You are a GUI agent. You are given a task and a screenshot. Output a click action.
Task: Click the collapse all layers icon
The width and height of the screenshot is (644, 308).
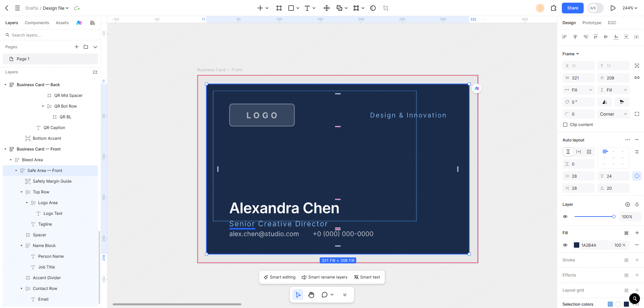coord(95,72)
